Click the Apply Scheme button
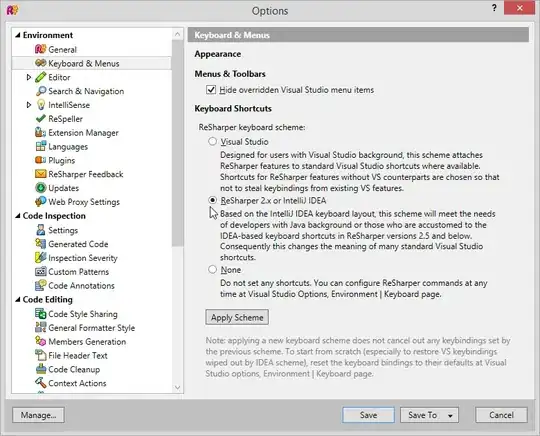Screen dimensions: 540x436 [x=237, y=317]
